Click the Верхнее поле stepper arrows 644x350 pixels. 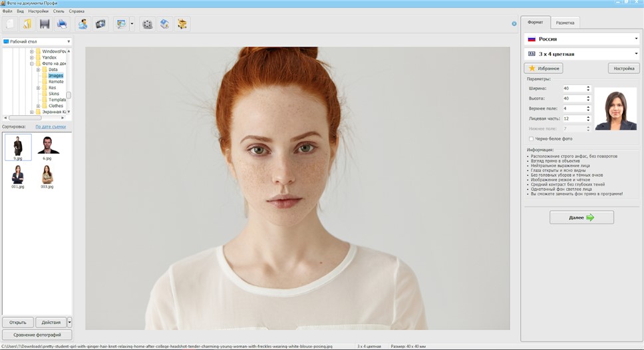[x=588, y=108]
